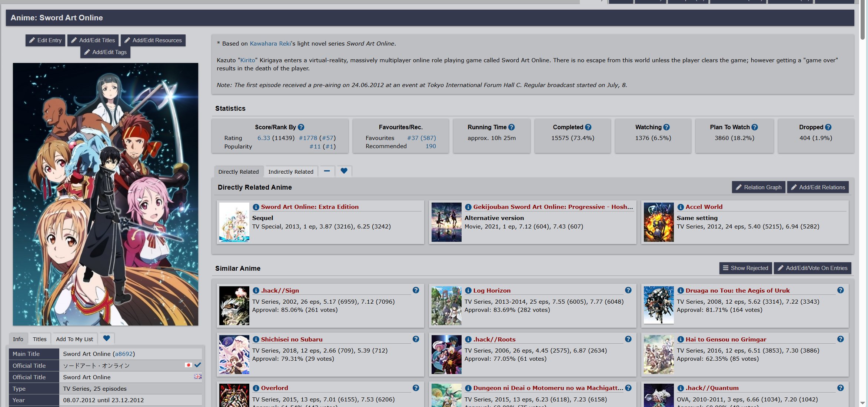Viewport: 868px width, 407px height.
Task: Click info icon for Sword Art Online: Extra Edition
Action: coord(256,207)
